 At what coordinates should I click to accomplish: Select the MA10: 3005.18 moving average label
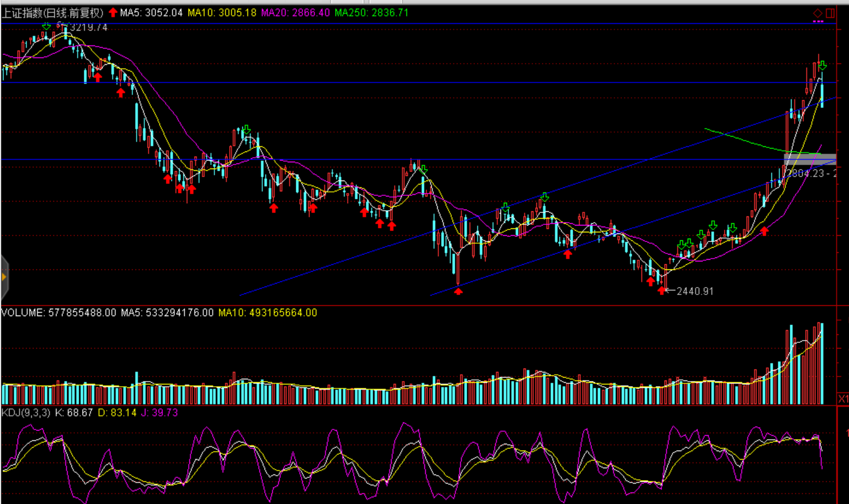point(222,13)
